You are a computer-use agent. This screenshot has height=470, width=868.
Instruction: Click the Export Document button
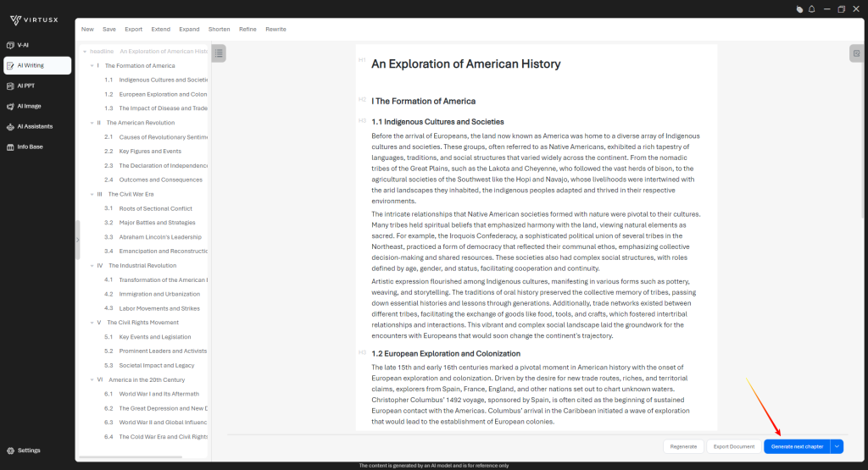click(x=734, y=446)
